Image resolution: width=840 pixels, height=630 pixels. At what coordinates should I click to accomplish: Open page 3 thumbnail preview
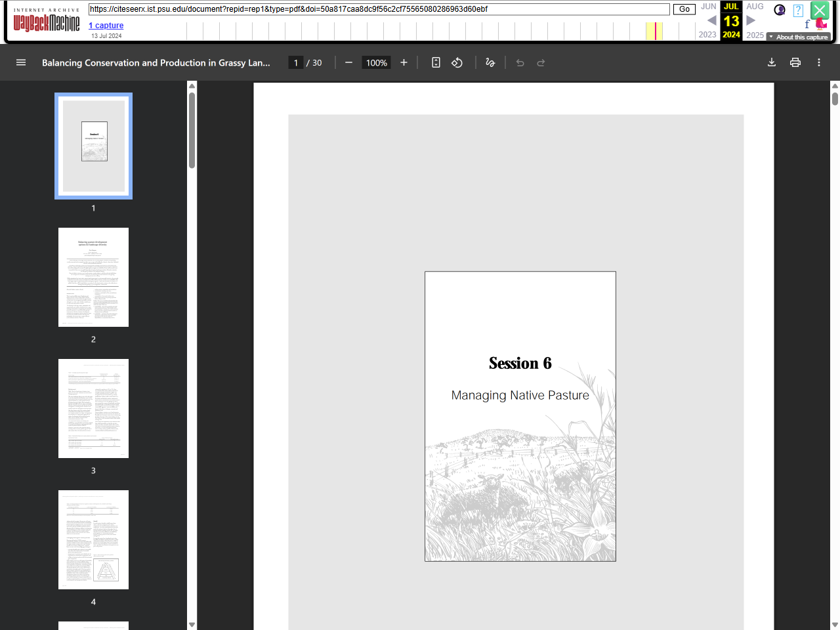pyautogui.click(x=93, y=408)
